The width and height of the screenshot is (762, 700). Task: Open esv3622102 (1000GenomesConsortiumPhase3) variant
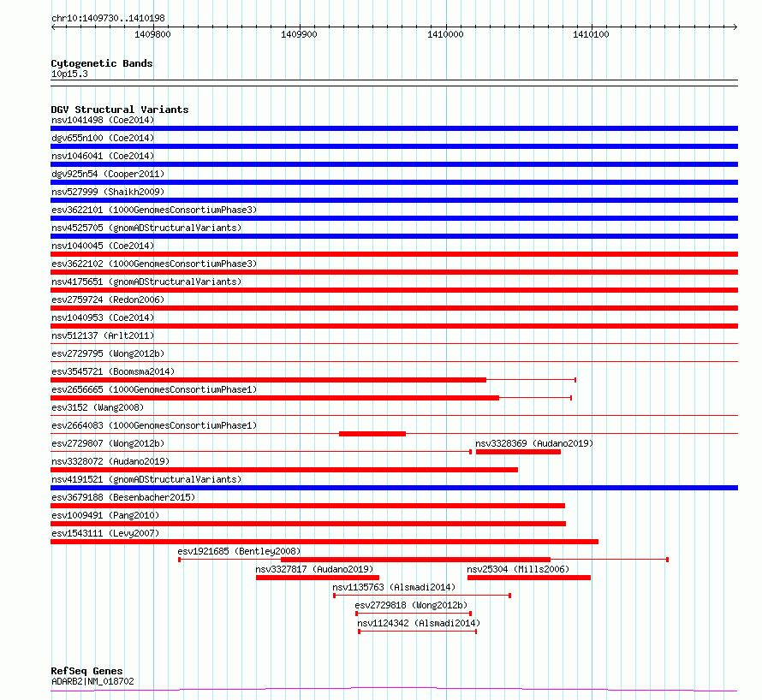(154, 264)
